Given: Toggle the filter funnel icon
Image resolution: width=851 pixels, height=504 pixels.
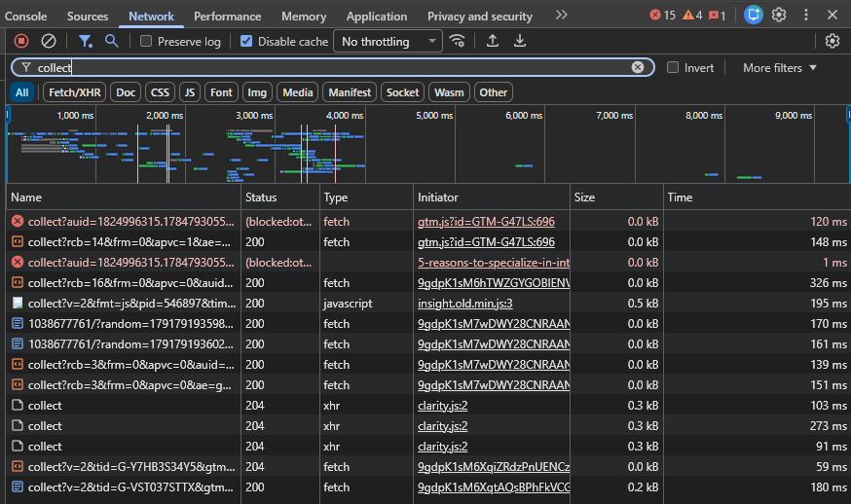Looking at the screenshot, I should coord(86,41).
